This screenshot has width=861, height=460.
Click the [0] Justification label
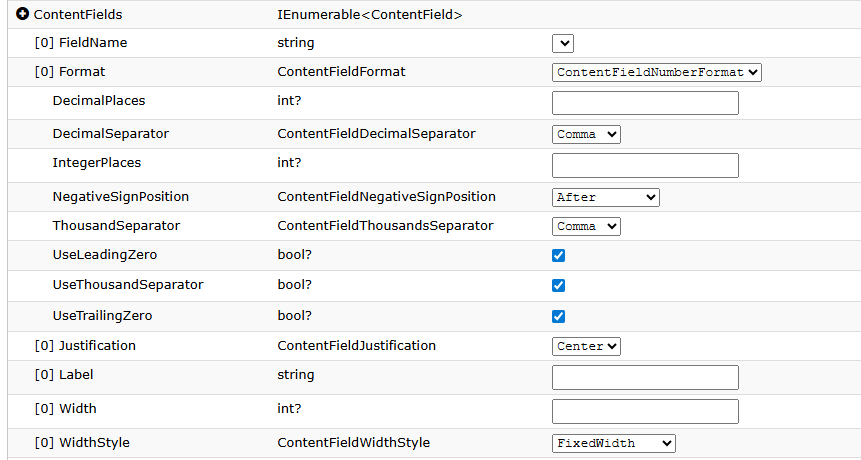click(x=85, y=346)
